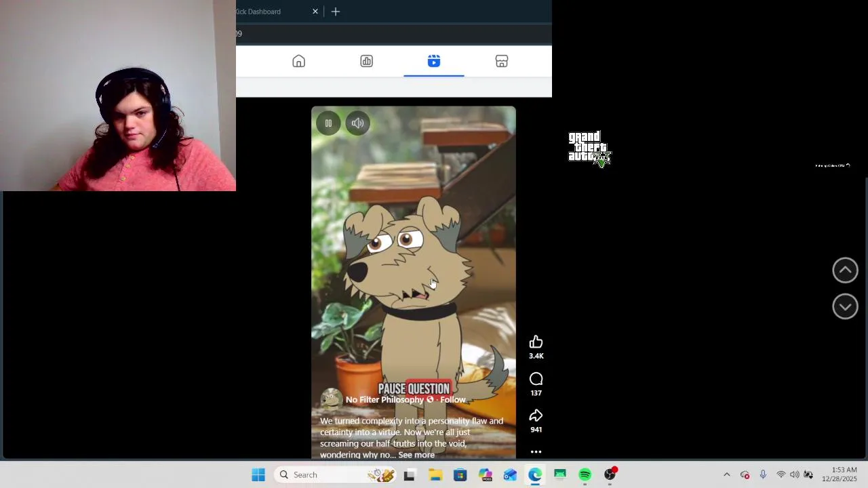This screenshot has width=868, height=488.
Task: Open the three-dot more options menu
Action: coord(536,452)
